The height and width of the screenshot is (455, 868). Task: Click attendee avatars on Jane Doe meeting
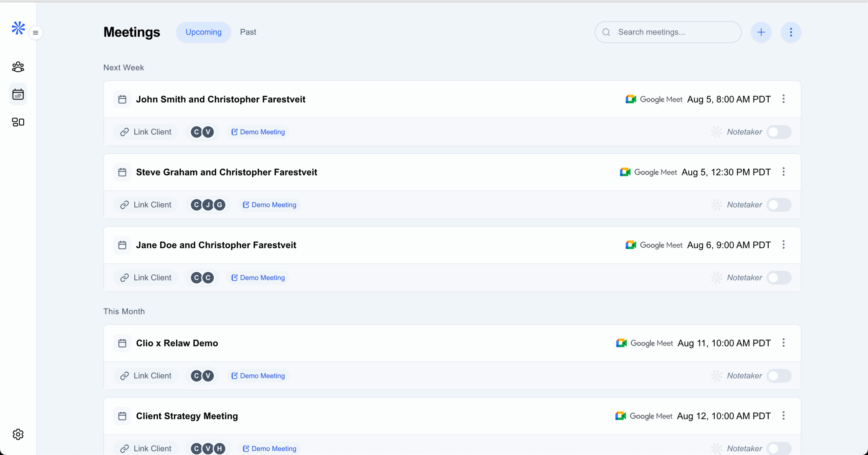click(202, 278)
